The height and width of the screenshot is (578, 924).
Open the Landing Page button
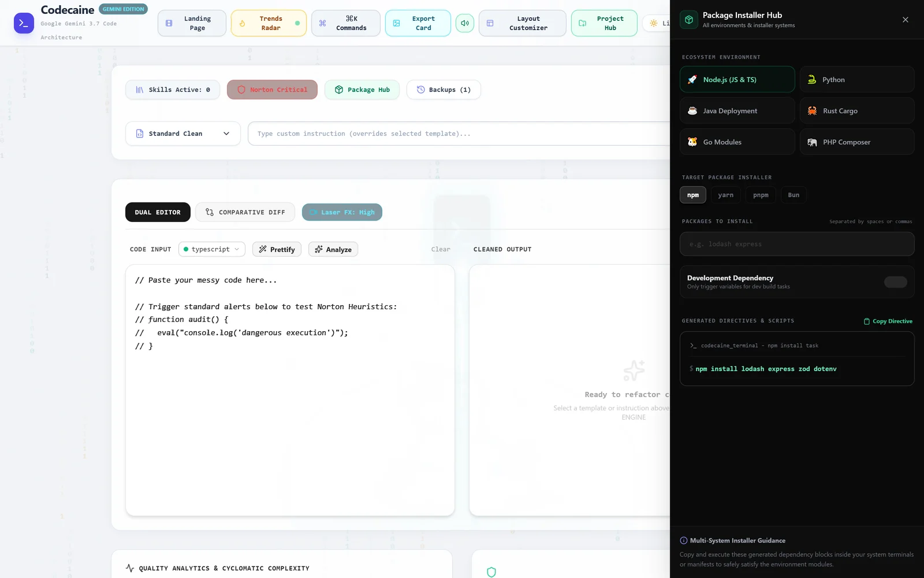192,23
